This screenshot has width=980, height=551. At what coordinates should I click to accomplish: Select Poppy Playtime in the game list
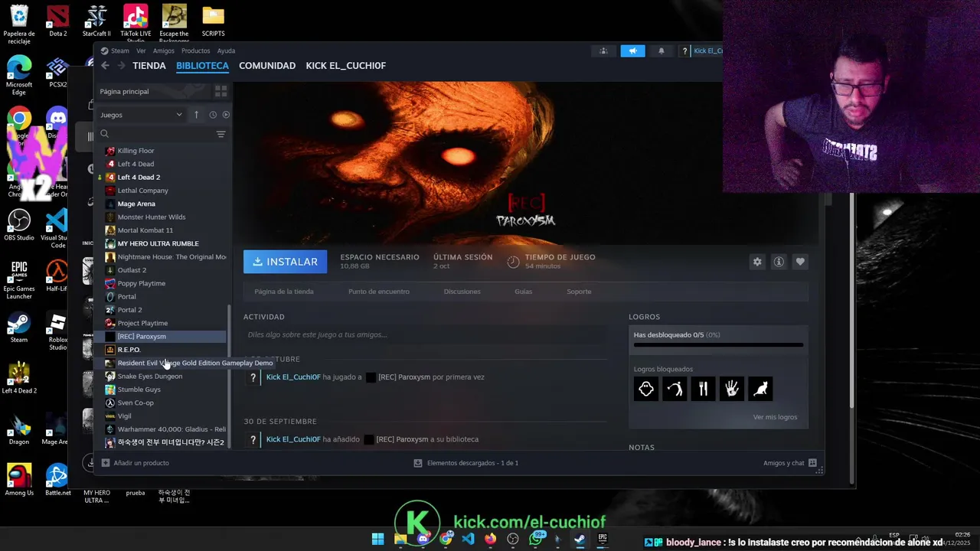click(141, 283)
